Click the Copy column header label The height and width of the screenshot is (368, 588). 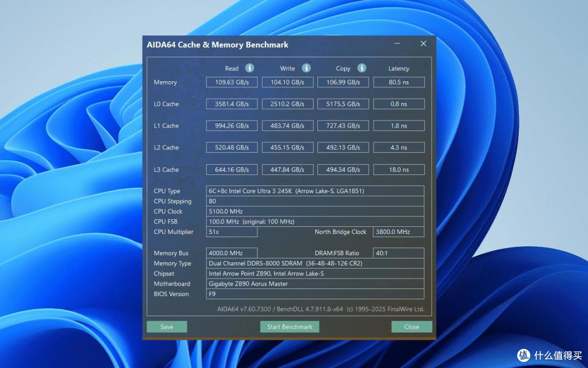(343, 68)
